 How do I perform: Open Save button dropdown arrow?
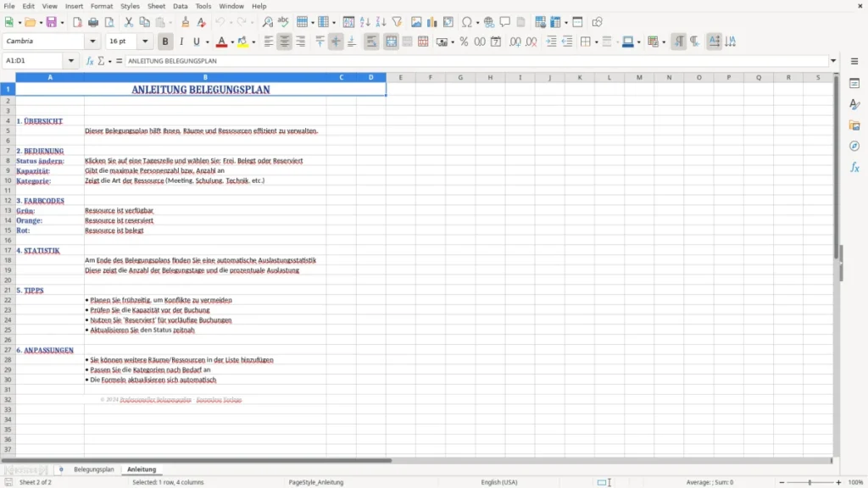[62, 22]
